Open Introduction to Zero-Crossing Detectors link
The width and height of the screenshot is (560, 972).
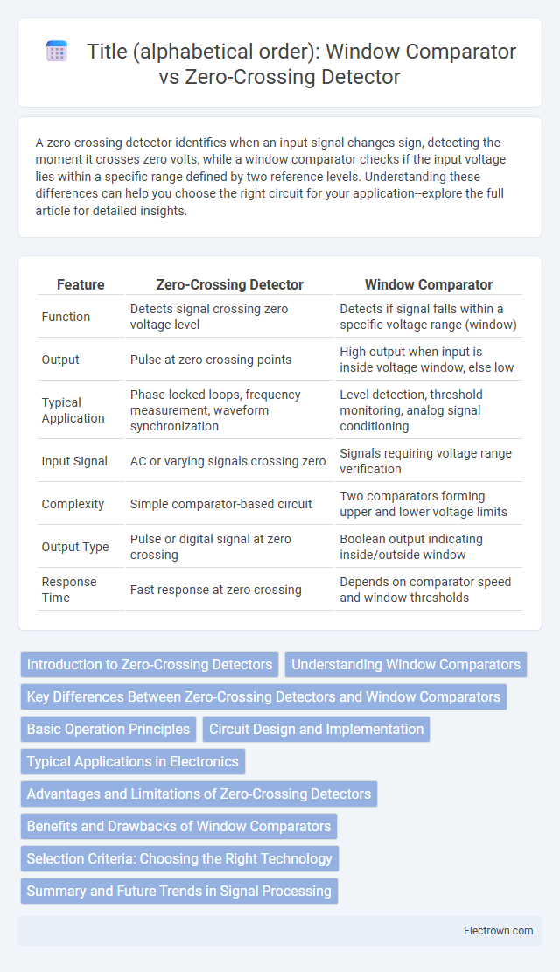pyautogui.click(x=150, y=665)
